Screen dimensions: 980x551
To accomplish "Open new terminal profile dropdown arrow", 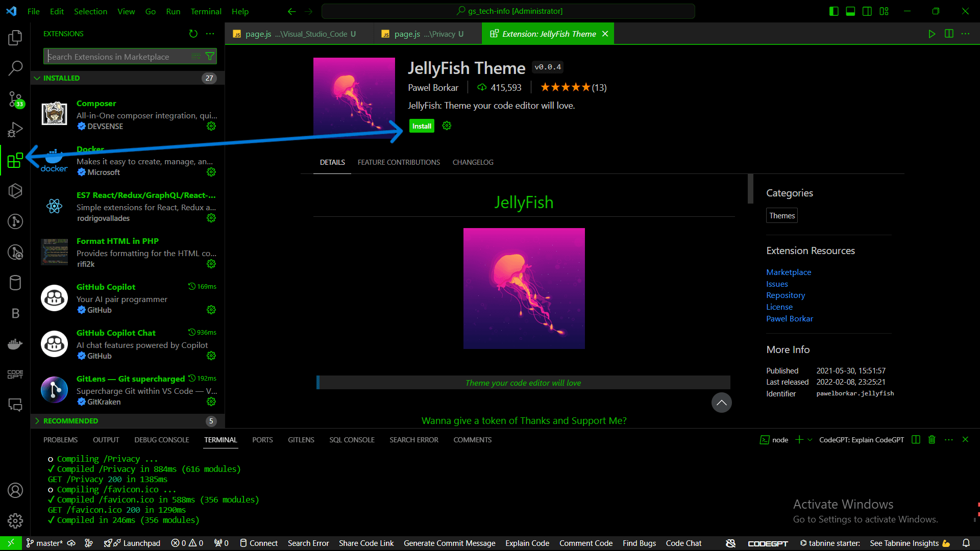I will pyautogui.click(x=810, y=440).
